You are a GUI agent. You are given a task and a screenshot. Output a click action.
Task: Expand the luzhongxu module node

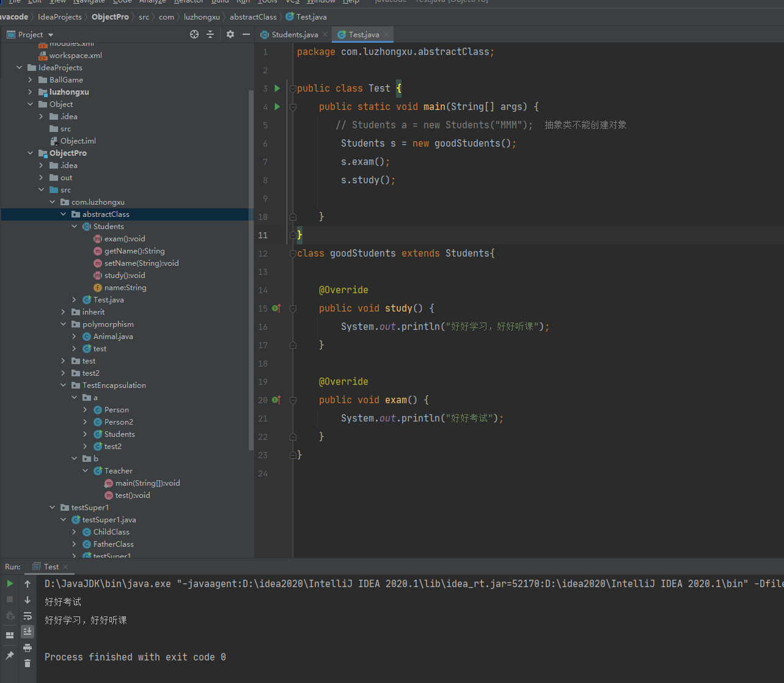point(31,92)
